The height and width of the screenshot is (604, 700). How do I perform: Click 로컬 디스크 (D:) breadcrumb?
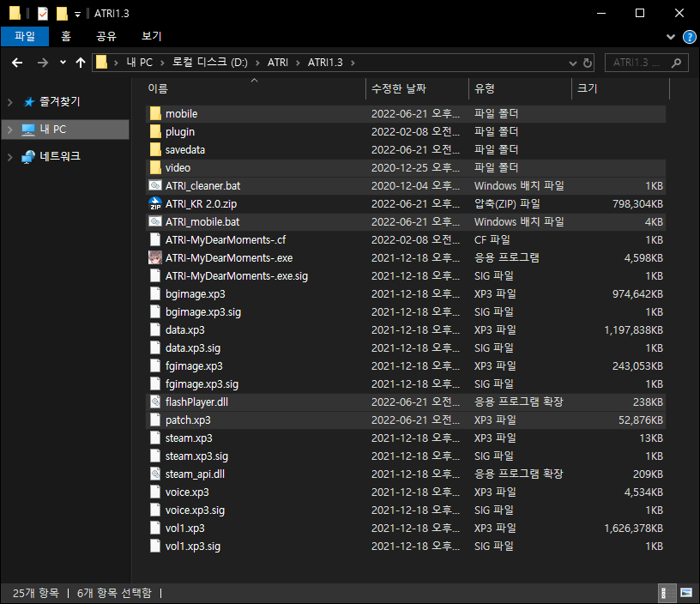click(210, 63)
